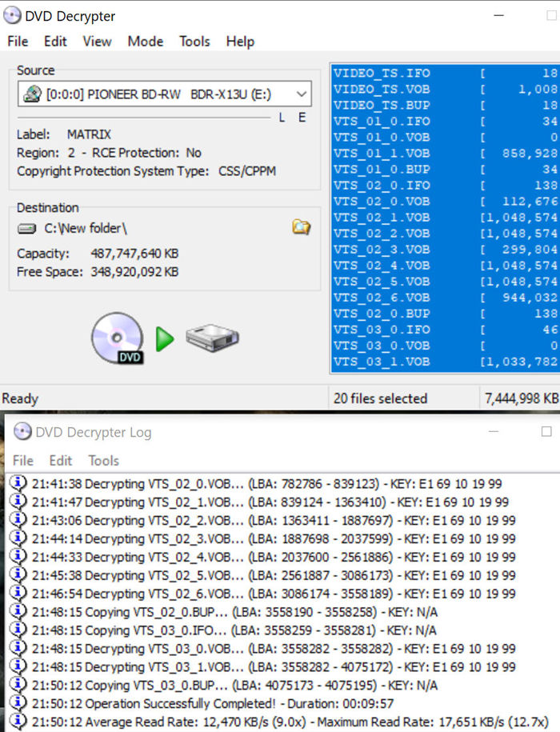
Task: Click the DVD Decrypter Log window icon
Action: click(22, 432)
